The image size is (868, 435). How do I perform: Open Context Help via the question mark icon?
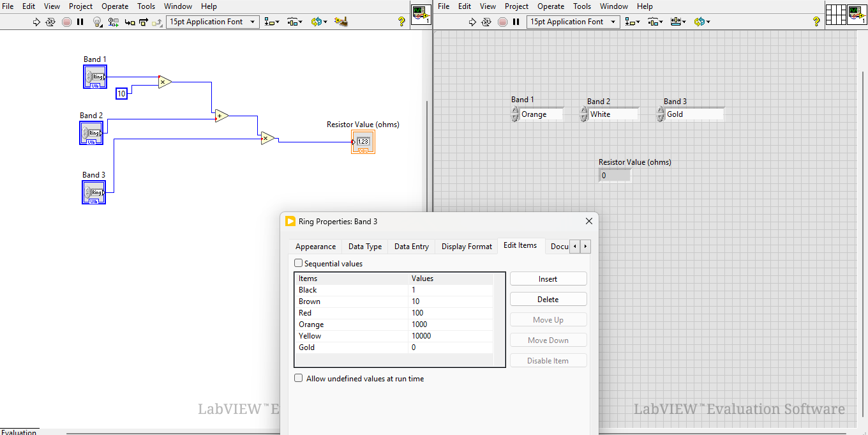click(401, 21)
